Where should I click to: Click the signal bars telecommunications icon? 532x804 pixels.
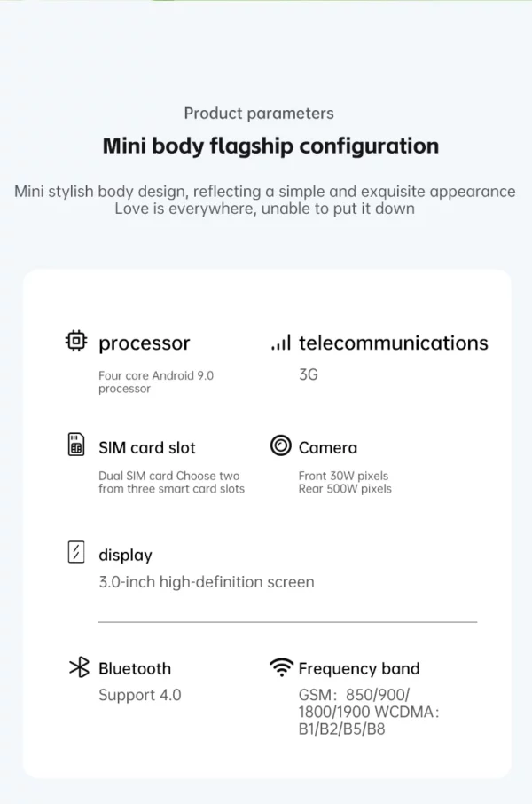pyautogui.click(x=281, y=342)
